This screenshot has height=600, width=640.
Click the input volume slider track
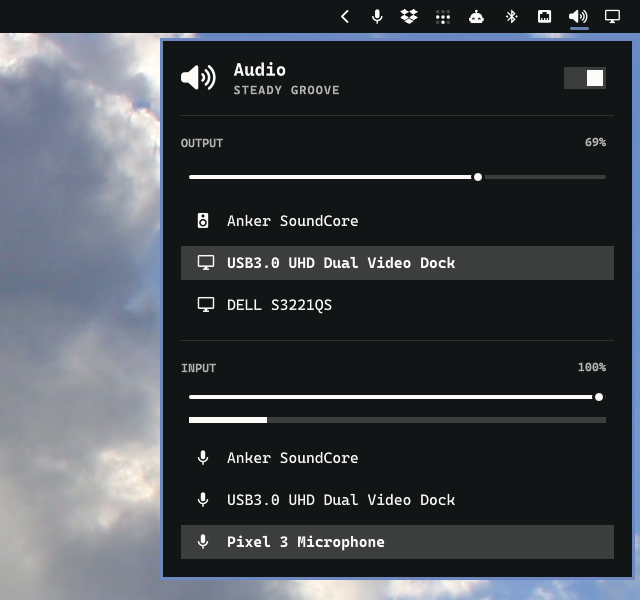pyautogui.click(x=397, y=397)
